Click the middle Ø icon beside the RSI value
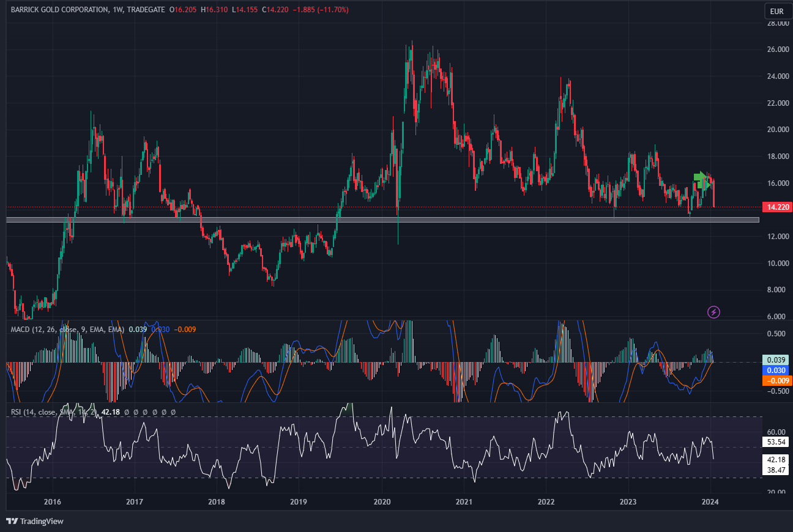793x532 pixels. [x=150, y=412]
